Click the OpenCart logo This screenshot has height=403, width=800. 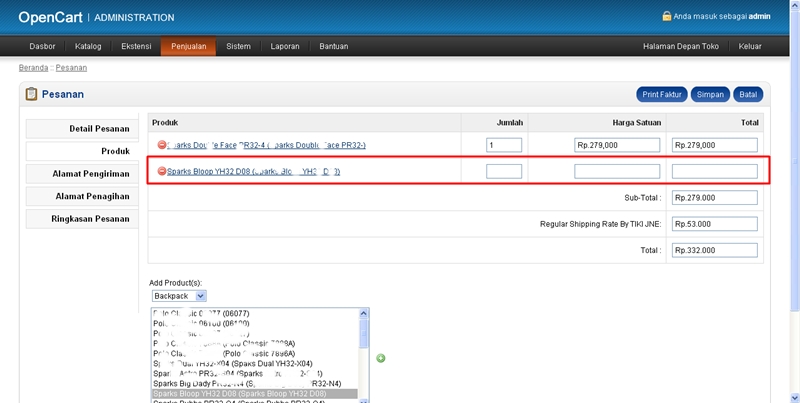[50, 17]
